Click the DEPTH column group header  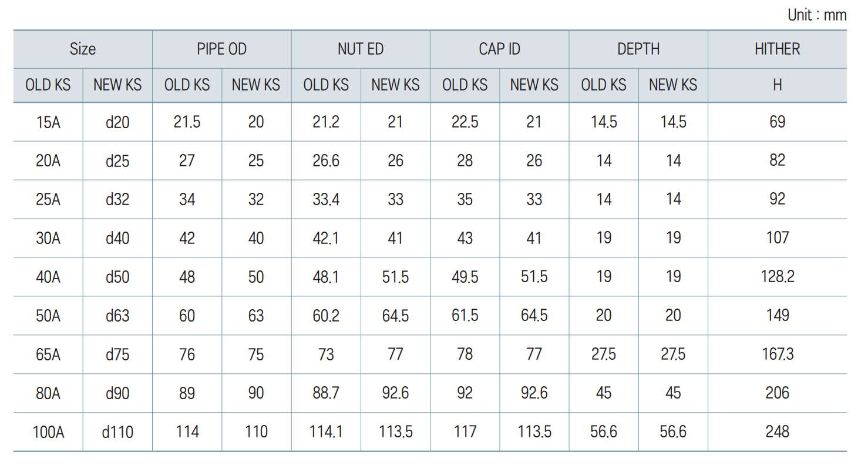[638, 49]
